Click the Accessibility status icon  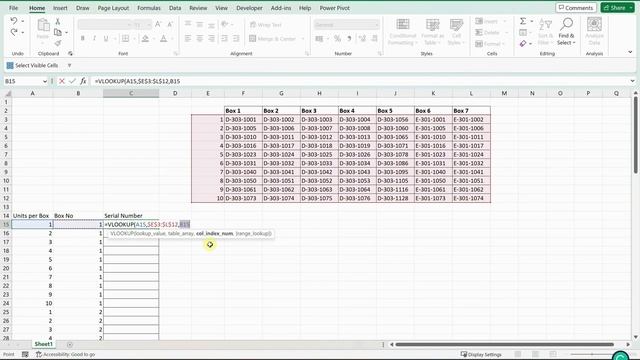[39, 354]
